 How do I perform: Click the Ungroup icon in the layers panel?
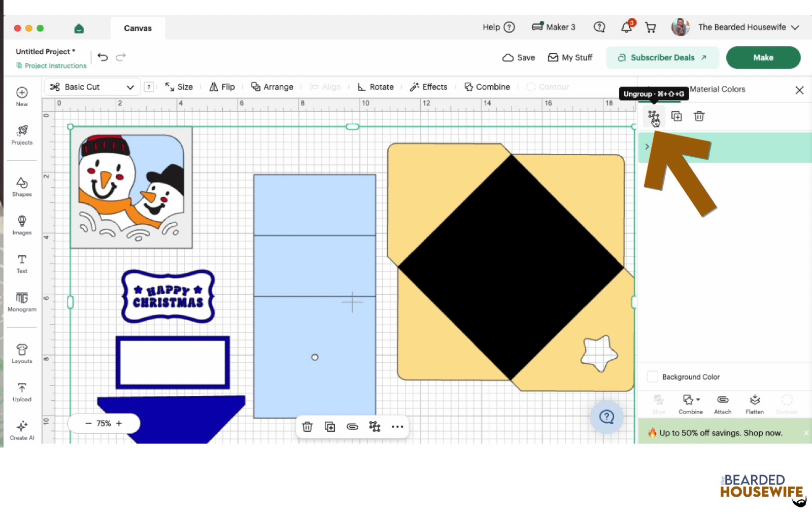pyautogui.click(x=653, y=117)
